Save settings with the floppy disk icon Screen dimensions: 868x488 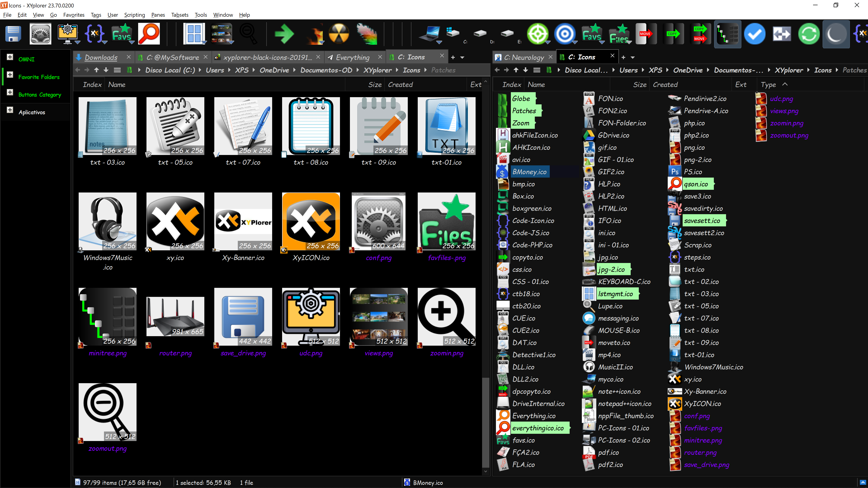(x=13, y=34)
